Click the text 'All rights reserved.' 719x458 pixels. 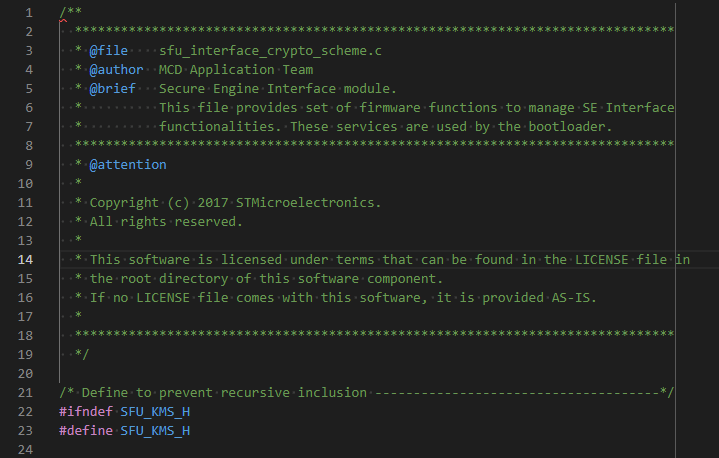pos(166,221)
